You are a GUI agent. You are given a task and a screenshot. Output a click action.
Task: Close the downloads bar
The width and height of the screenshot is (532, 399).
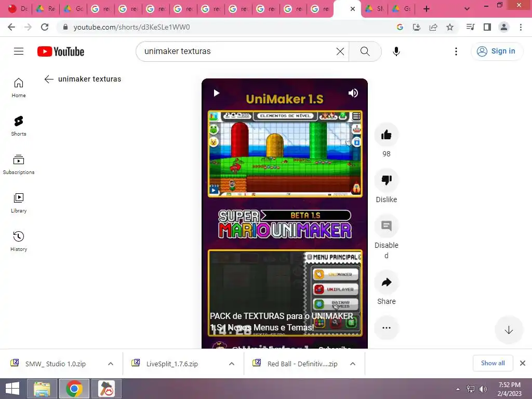click(523, 363)
